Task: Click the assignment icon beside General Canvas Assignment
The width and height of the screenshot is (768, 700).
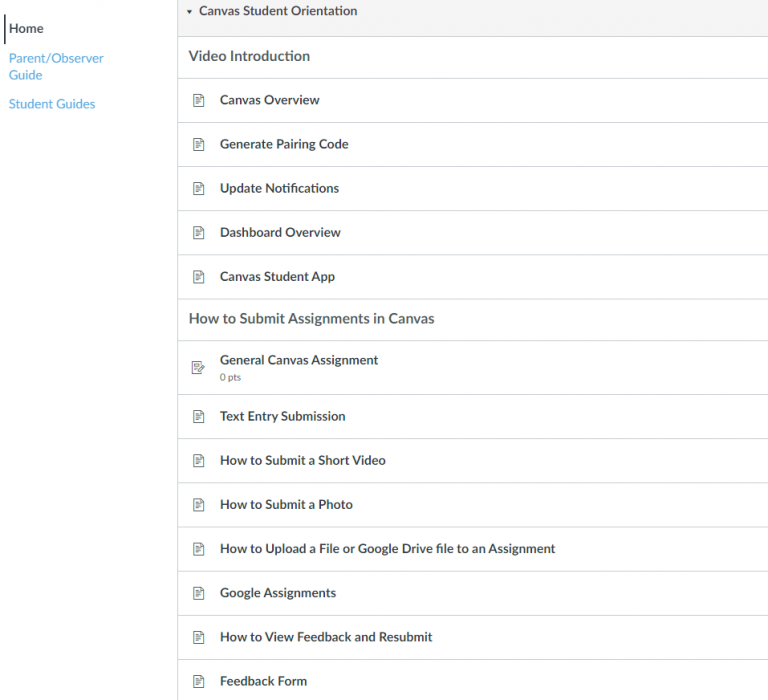Action: tap(198, 368)
